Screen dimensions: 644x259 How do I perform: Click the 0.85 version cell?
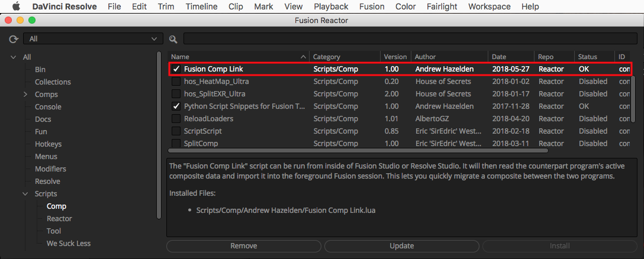[392, 131]
